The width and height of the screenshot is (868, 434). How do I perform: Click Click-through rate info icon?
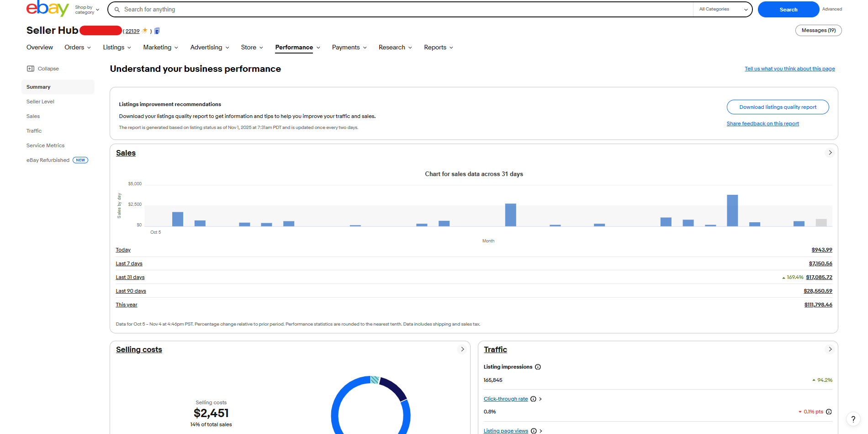click(533, 399)
